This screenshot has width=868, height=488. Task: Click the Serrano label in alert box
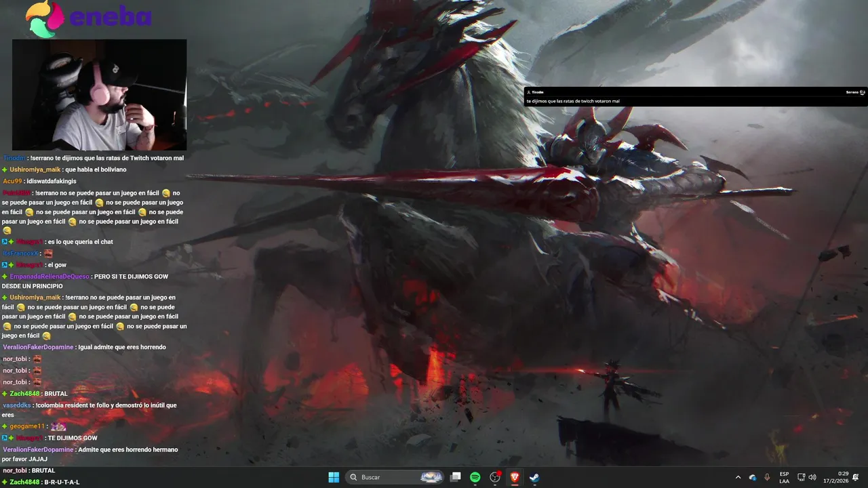point(852,91)
